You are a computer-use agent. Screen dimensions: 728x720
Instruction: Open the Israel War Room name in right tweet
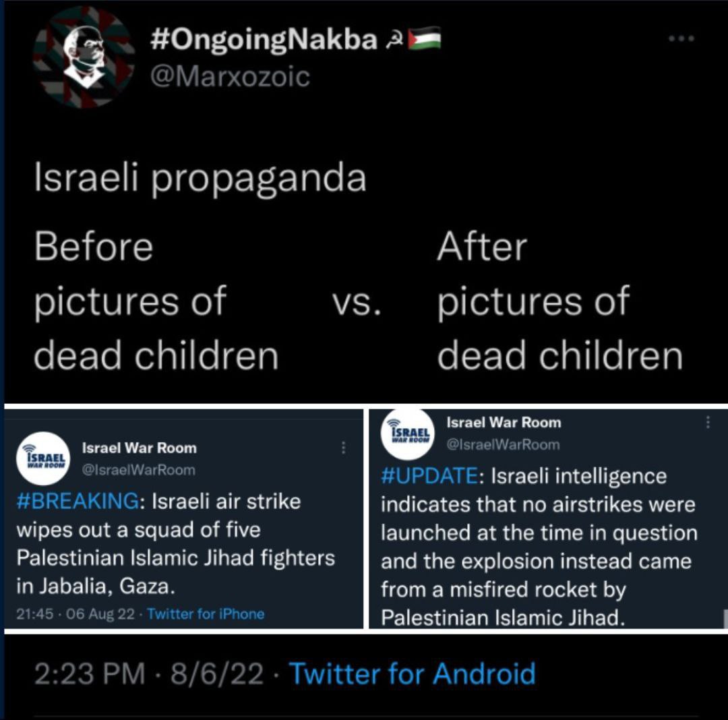(x=504, y=423)
